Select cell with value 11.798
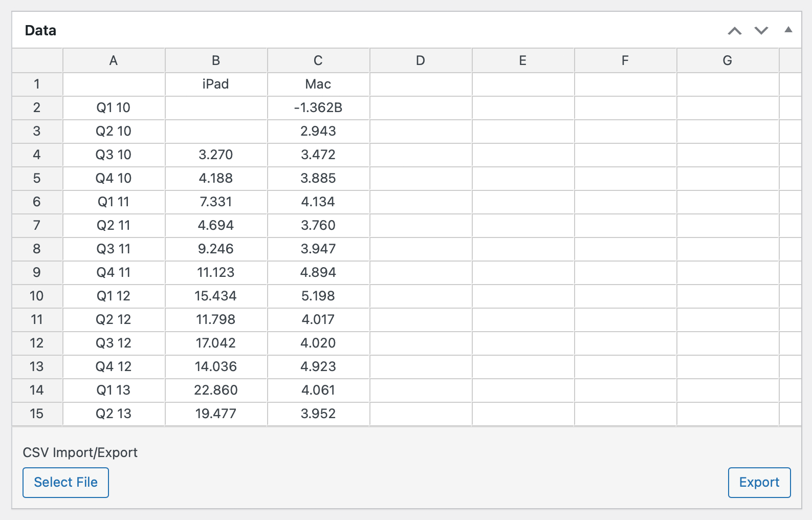812x520 pixels. click(x=216, y=319)
